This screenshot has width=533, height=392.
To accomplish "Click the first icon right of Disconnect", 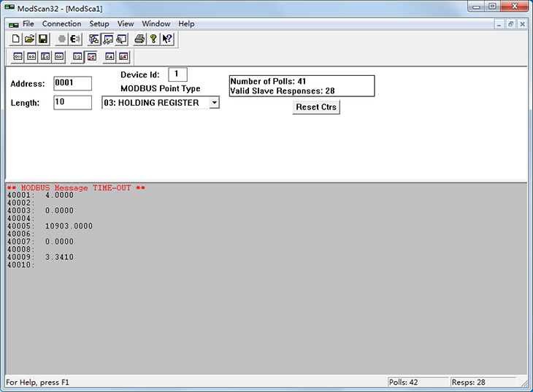I will pyautogui.click(x=94, y=39).
